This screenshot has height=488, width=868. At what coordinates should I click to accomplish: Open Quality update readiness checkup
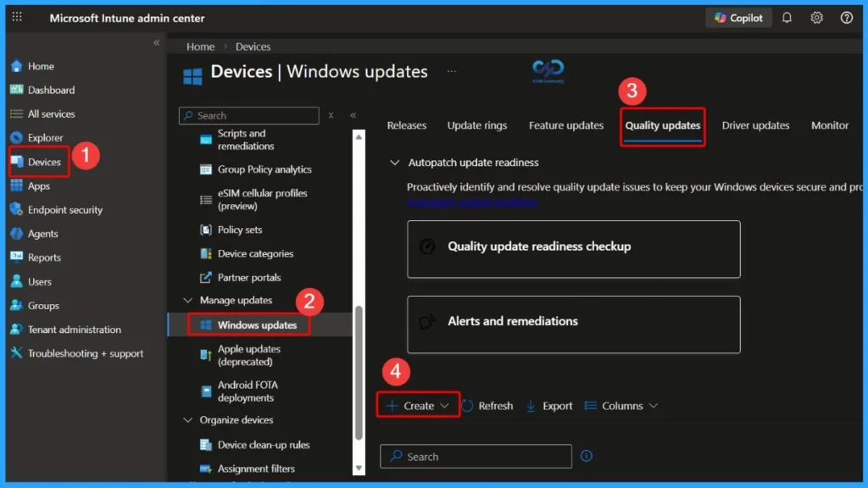click(573, 248)
